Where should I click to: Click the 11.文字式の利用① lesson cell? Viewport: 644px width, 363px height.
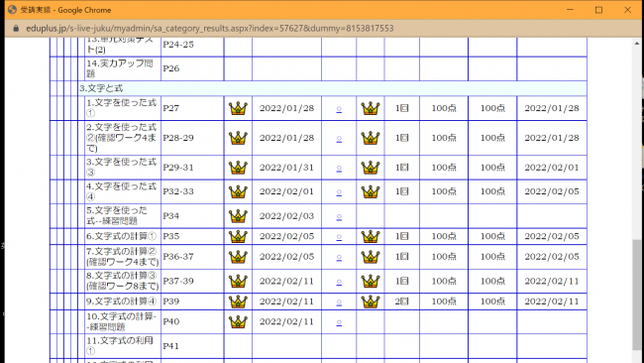click(120, 346)
